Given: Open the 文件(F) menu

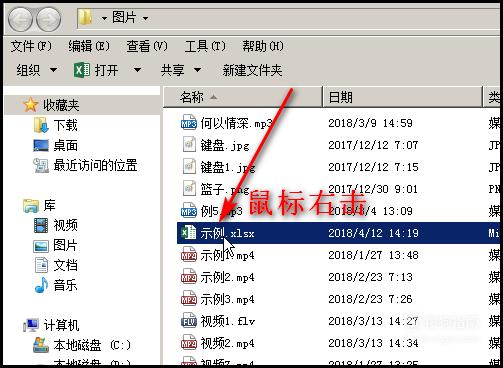Looking at the screenshot, I should tap(31, 46).
